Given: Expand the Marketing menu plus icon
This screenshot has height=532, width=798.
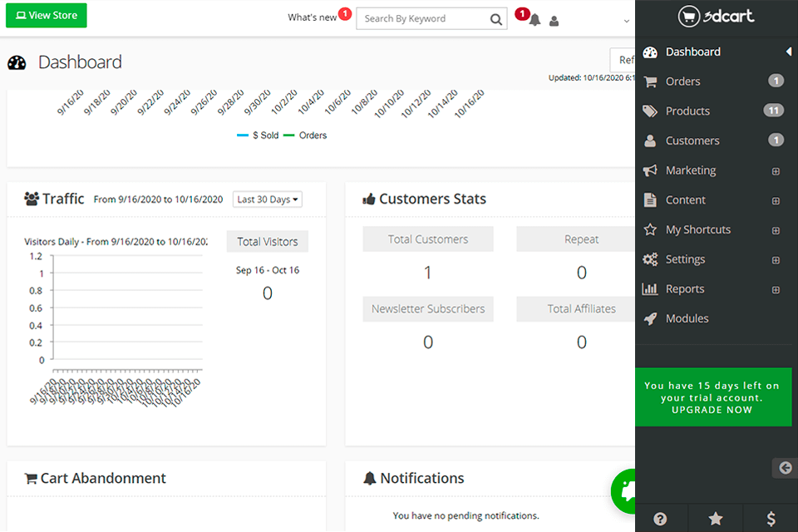Looking at the screenshot, I should 776,171.
